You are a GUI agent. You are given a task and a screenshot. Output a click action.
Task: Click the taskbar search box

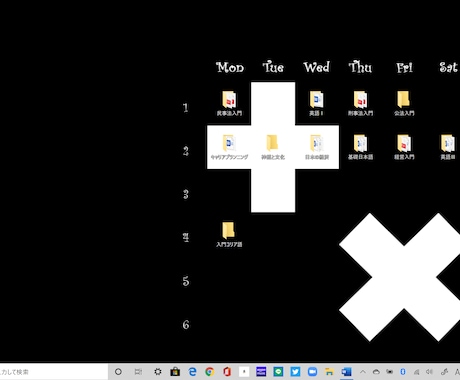[x=53, y=372]
